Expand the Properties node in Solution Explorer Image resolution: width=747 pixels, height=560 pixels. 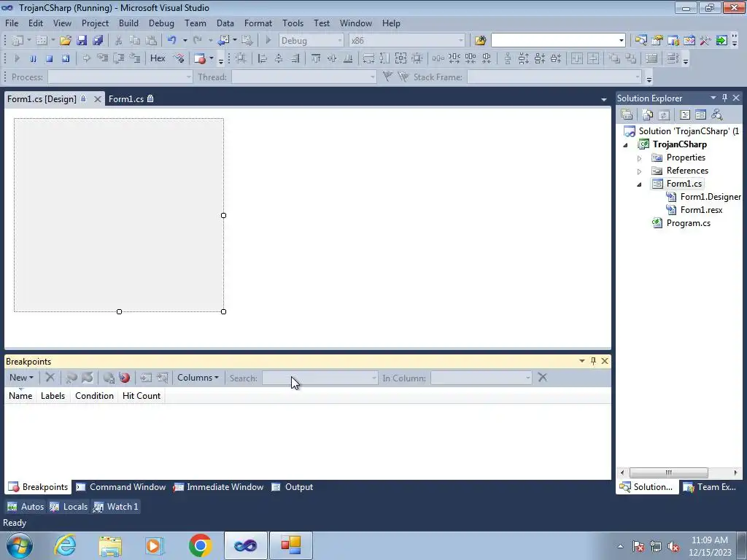(639, 158)
